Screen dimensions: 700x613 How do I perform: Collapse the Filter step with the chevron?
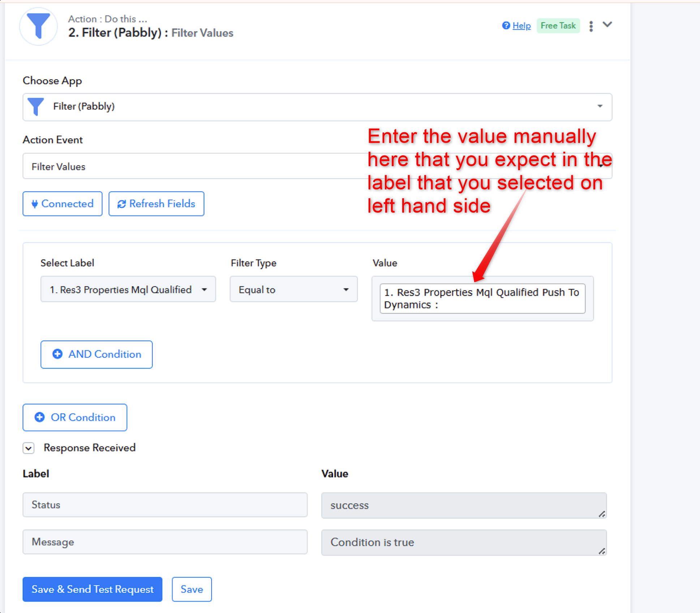pos(607,25)
